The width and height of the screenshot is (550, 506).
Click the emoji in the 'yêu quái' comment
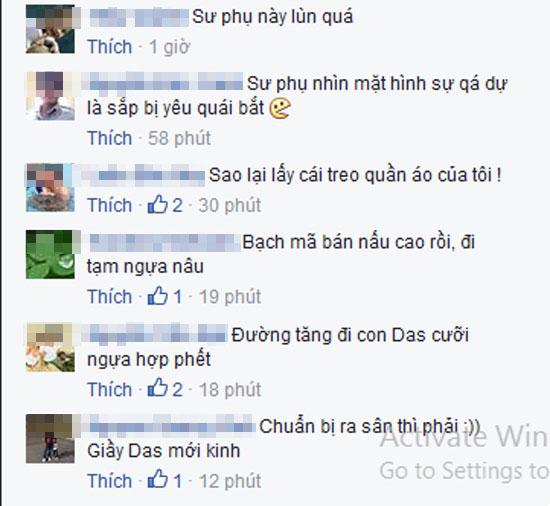(280, 109)
